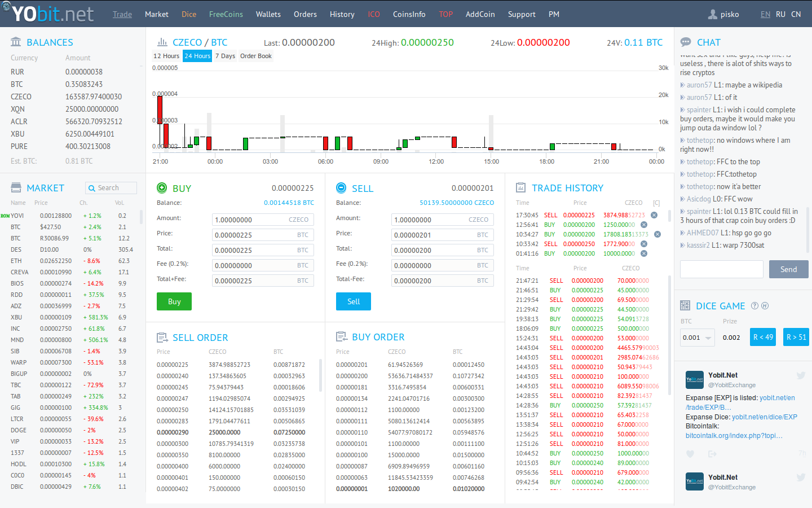Cancel the 12:56:41 BUY order
This screenshot has height=508, width=812.
[x=644, y=225]
